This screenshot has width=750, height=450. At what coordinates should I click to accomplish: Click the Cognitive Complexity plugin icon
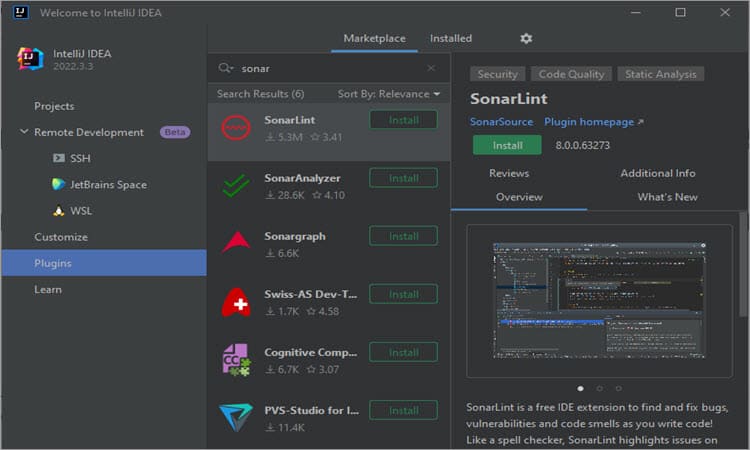pyautogui.click(x=236, y=360)
